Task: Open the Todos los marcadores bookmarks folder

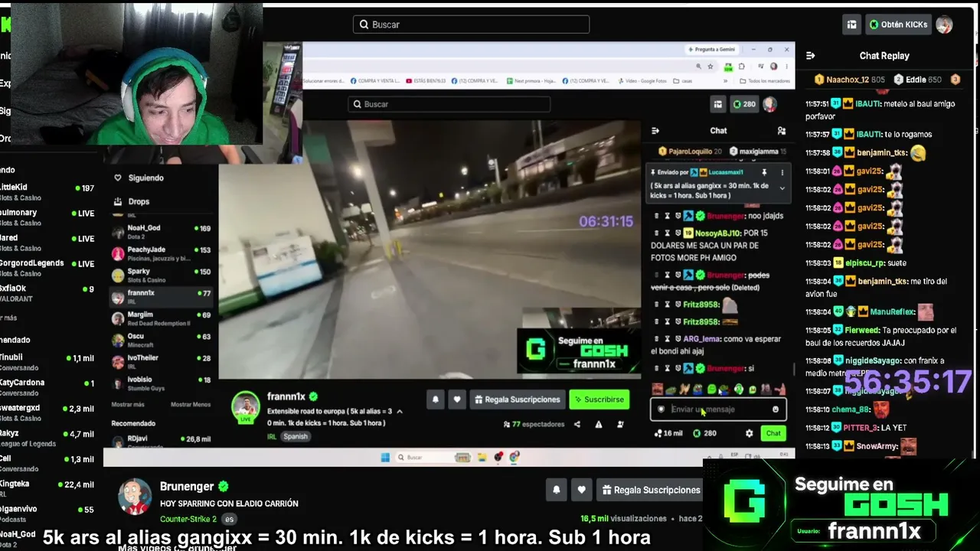Action: pyautogui.click(x=765, y=81)
